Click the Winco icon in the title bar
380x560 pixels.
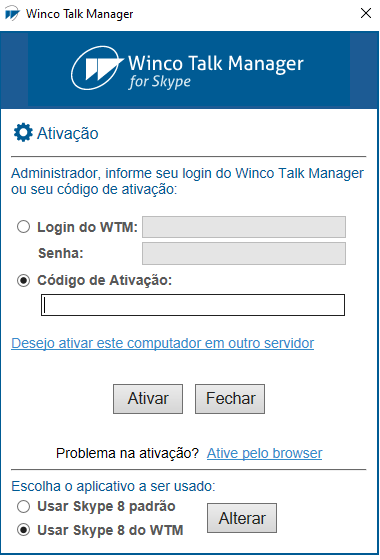12,14
